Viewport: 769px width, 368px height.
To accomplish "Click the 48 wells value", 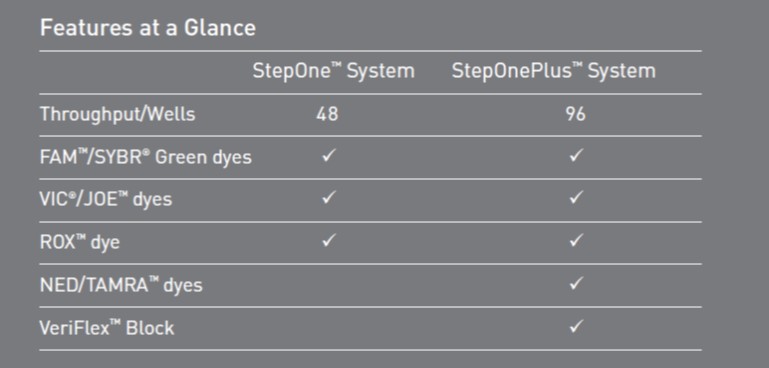I will pos(327,114).
